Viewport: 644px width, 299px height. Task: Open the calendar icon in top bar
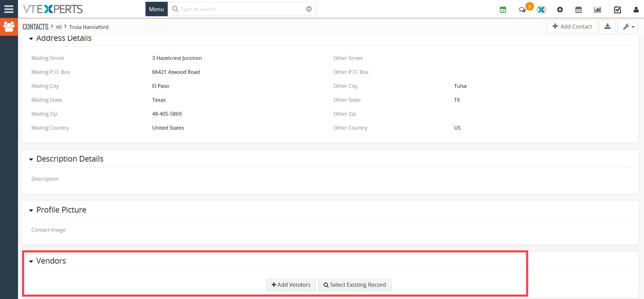pos(578,10)
